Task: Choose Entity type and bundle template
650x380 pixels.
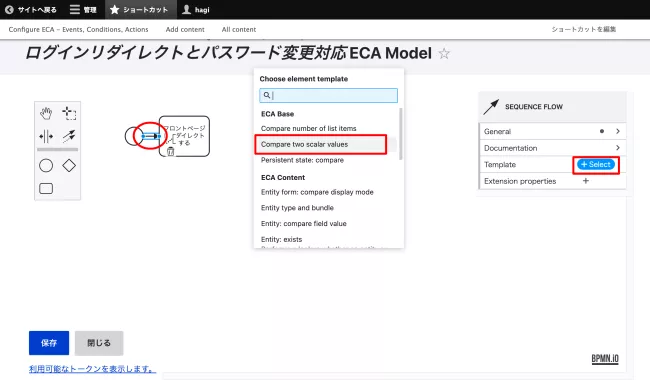Action: pos(297,208)
